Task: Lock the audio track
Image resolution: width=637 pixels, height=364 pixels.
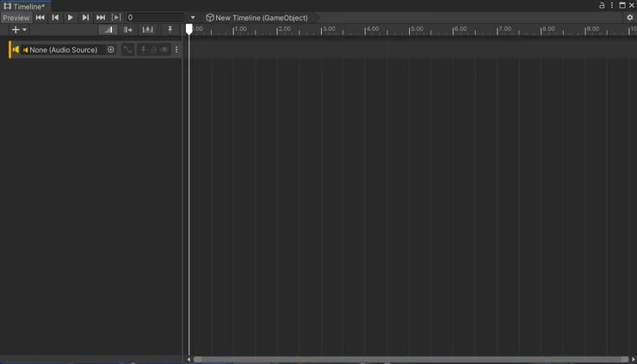Action: coord(154,50)
